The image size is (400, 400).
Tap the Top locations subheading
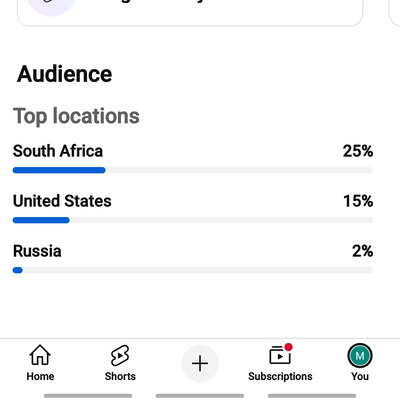(x=76, y=116)
